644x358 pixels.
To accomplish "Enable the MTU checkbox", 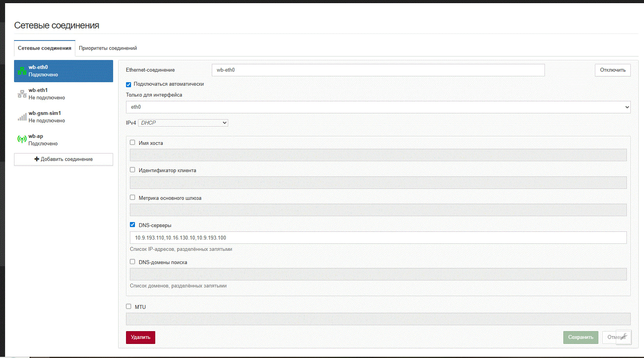I will point(129,307).
